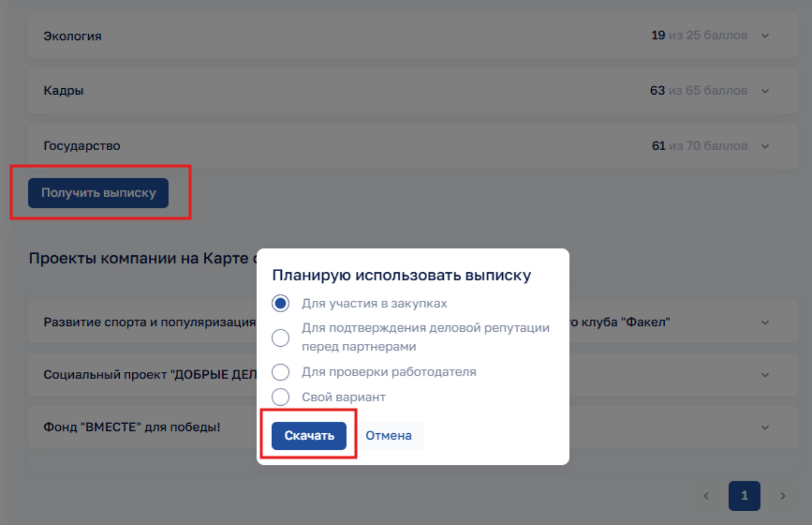Choose "Для подтверждения деловой репутации" radio option
Viewport: 812px width, 525px height.
(281, 338)
